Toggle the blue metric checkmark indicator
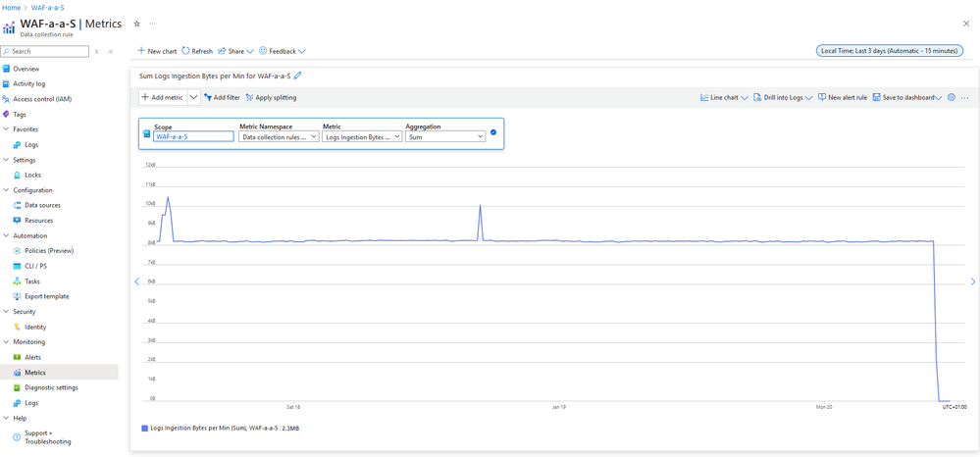Viewport: 980px width, 457px height. click(493, 132)
